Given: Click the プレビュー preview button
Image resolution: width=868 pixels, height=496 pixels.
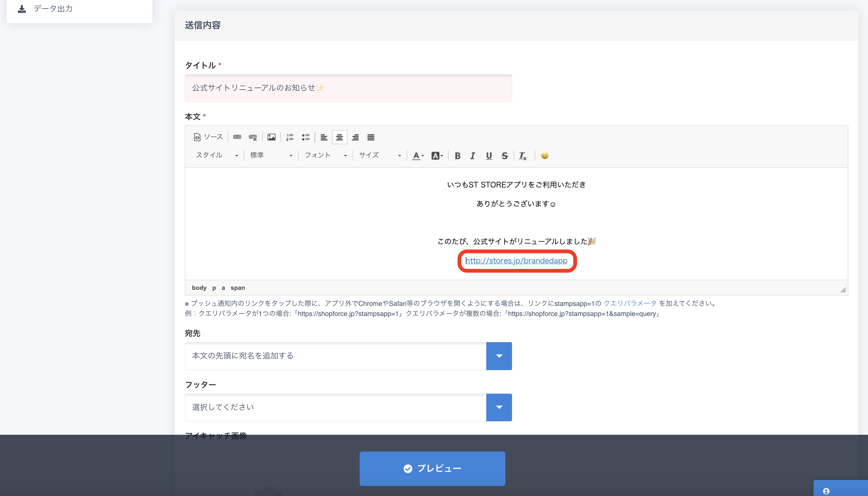Looking at the screenshot, I should pyautogui.click(x=432, y=468).
